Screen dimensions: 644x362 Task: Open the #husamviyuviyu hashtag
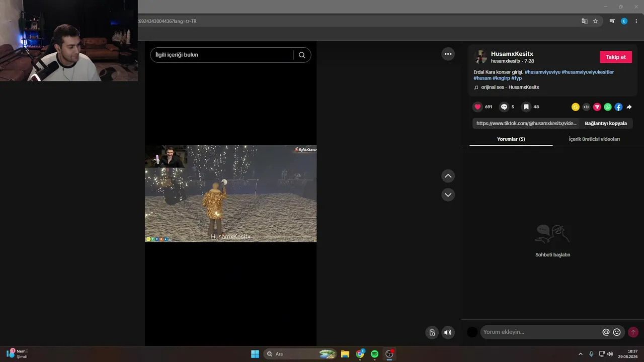[542, 72]
